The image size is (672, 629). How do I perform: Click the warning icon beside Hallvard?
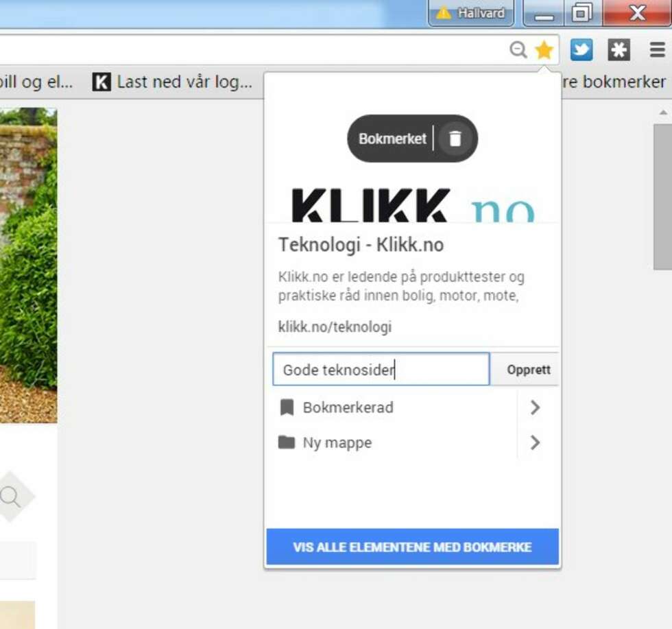444,13
